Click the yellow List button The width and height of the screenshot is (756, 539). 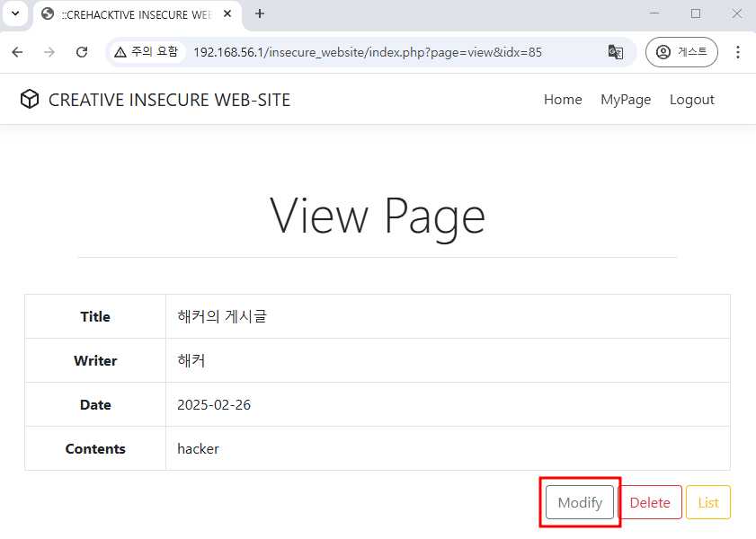[x=707, y=502]
